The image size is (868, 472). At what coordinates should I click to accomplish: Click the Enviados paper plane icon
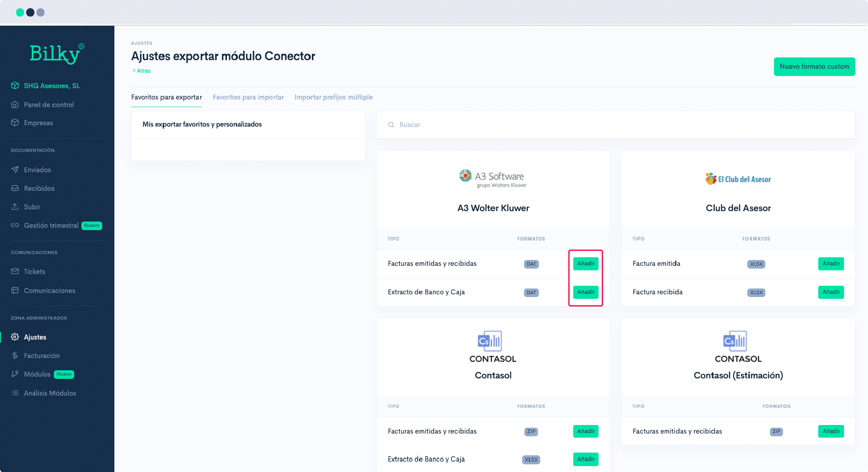point(15,170)
